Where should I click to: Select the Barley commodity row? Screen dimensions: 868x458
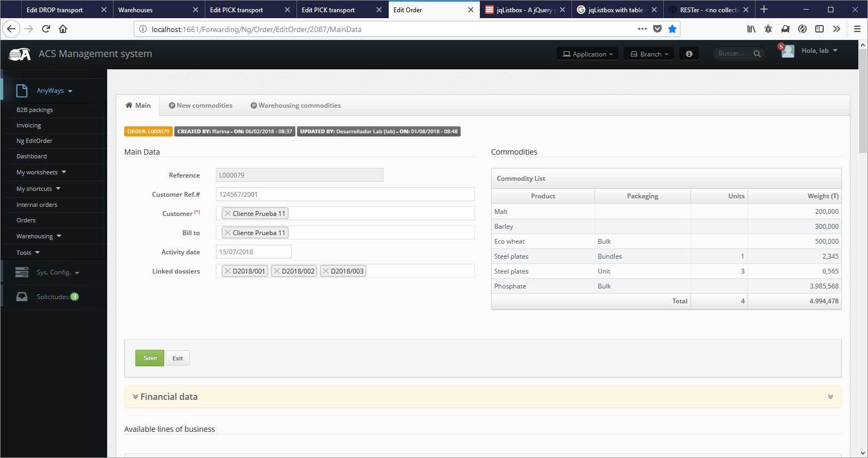(666, 226)
